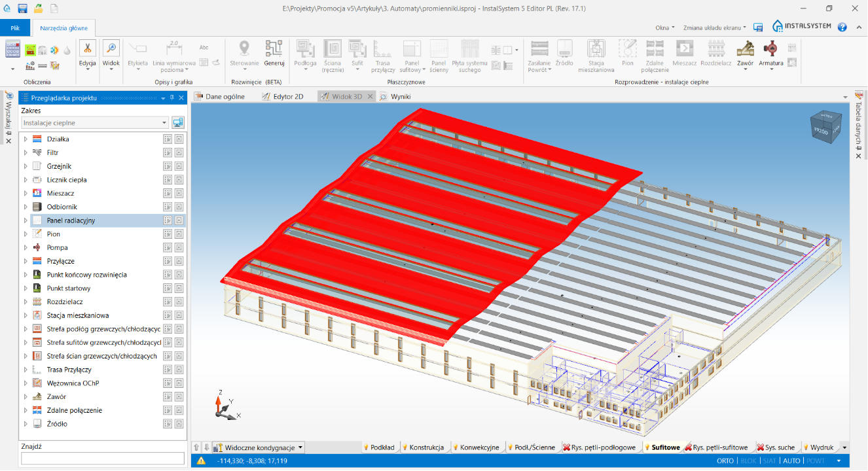This screenshot has width=868, height=471.
Task: Expand the Źródło tree node
Action: (26, 424)
